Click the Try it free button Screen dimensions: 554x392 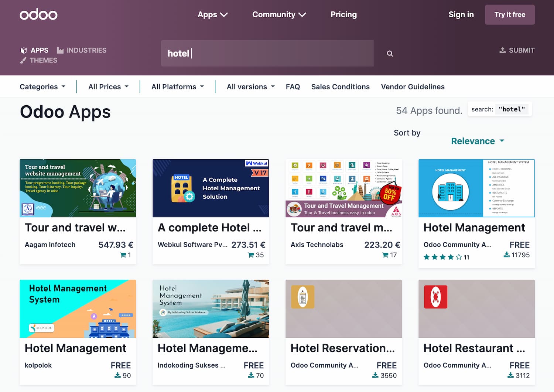[510, 15]
